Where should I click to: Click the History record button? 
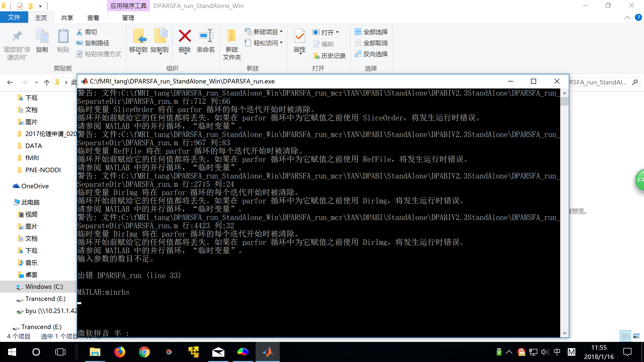pos(329,56)
